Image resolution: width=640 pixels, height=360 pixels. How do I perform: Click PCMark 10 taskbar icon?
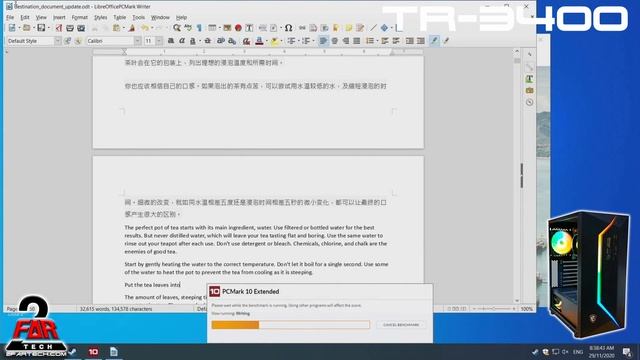(x=93, y=351)
